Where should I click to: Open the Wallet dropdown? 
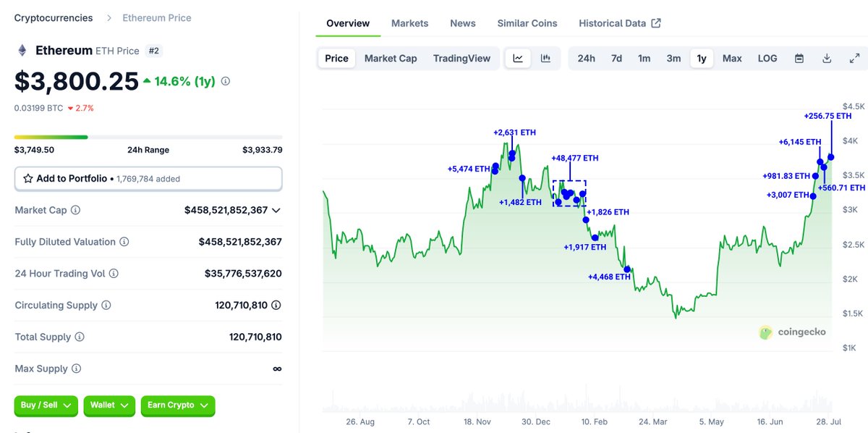click(110, 405)
